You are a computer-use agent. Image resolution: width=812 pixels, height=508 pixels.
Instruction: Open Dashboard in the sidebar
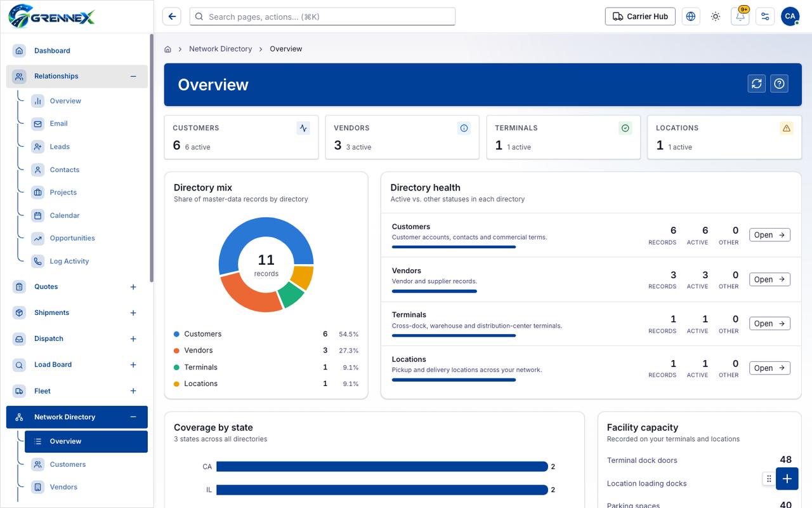(77, 51)
